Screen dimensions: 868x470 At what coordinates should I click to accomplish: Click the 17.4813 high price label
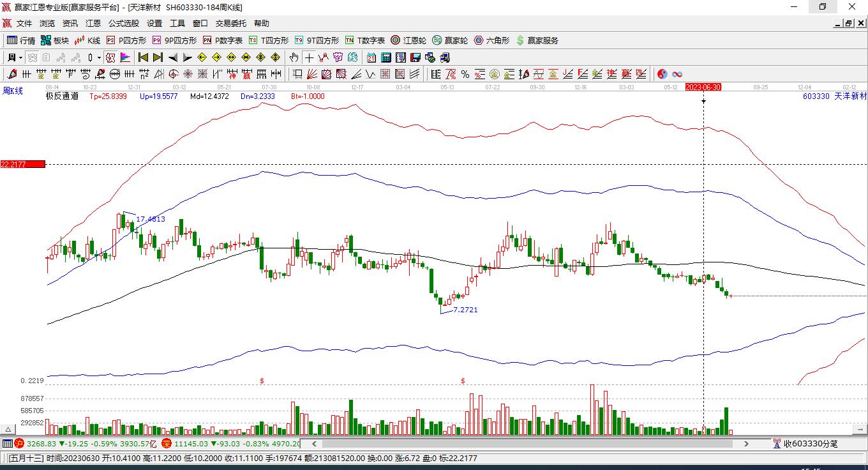point(151,219)
